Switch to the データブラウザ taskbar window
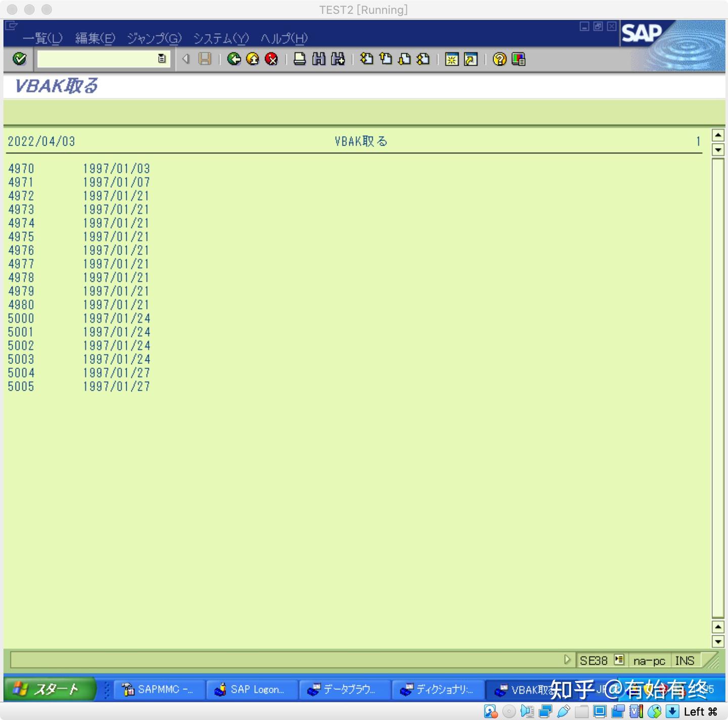Image resolution: width=728 pixels, height=720 pixels. pos(345,690)
